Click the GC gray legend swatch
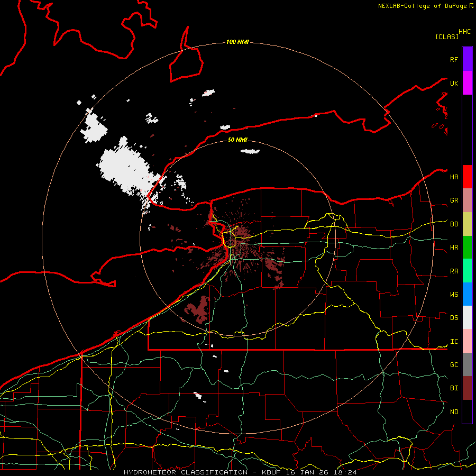 467,364
